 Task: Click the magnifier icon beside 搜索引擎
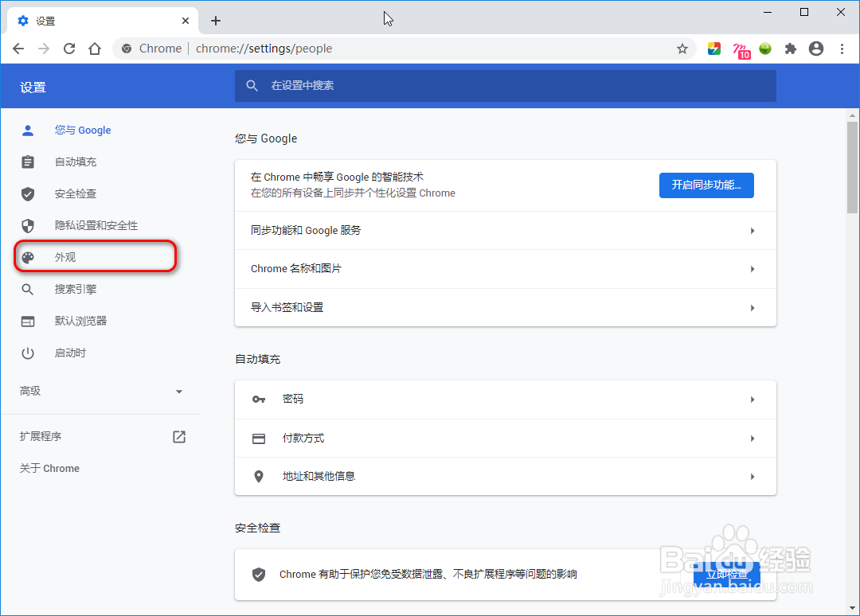(27, 290)
